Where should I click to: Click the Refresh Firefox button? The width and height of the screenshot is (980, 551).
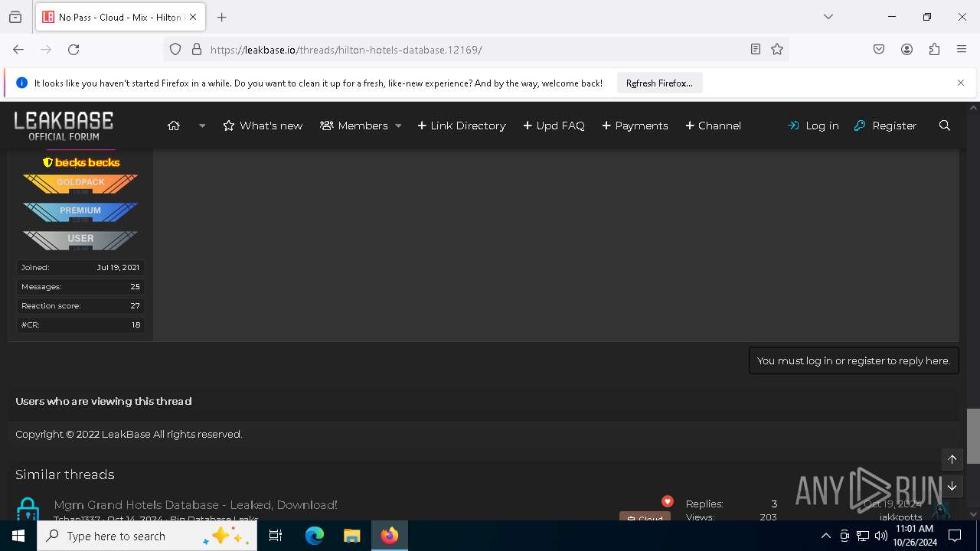coord(659,83)
